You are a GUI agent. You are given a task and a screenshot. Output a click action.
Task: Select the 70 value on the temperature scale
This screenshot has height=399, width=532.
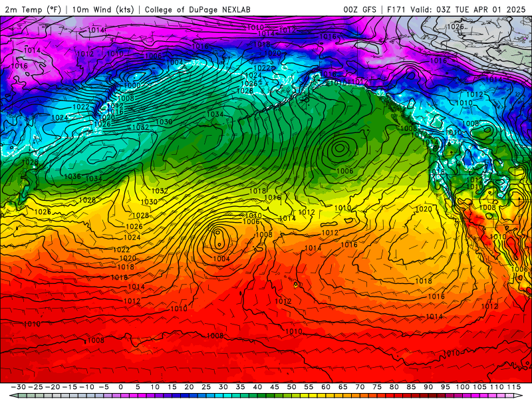[360, 387]
